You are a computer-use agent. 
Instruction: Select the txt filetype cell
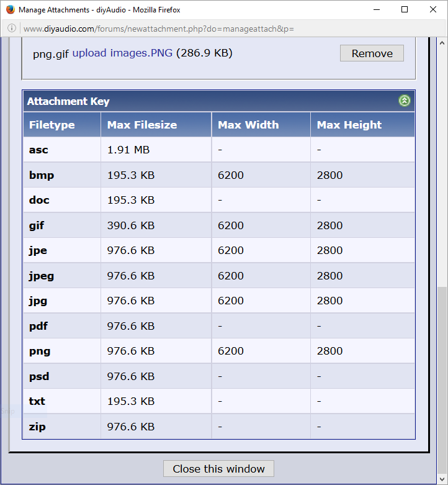(62, 401)
